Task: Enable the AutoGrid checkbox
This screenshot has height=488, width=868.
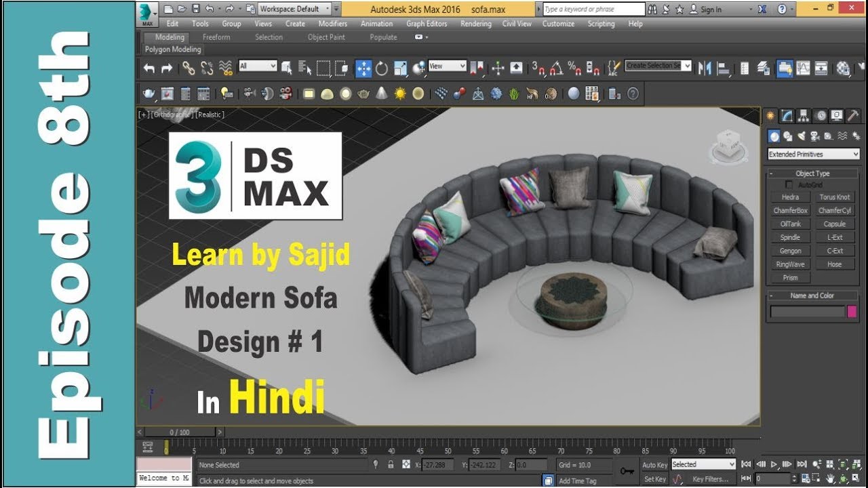Action: tap(789, 184)
